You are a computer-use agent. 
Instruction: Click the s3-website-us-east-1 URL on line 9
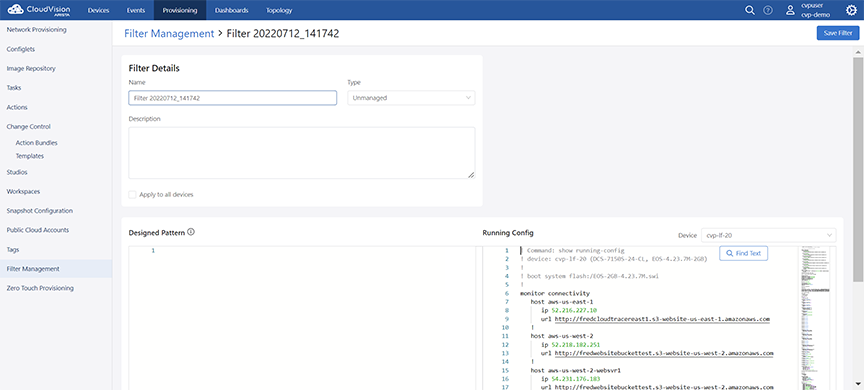(662, 319)
